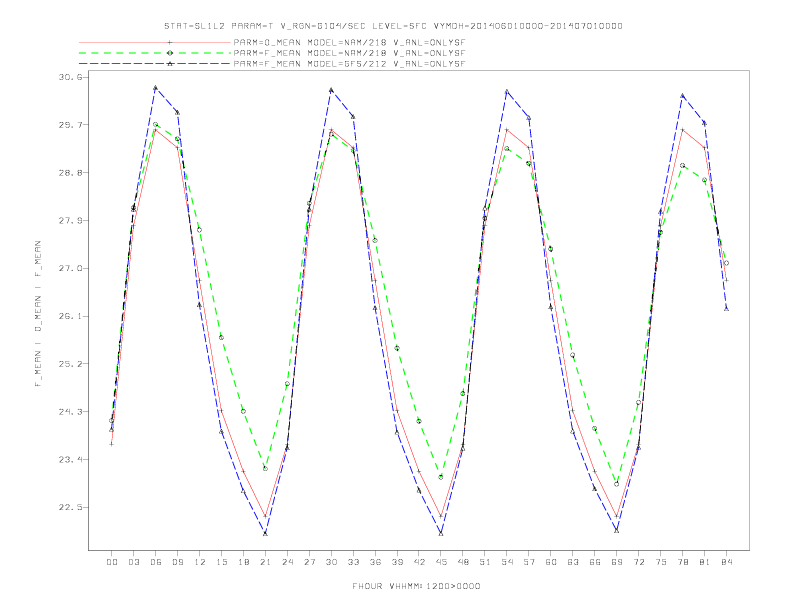Click the 39 forecast hour tick label
This screenshot has height=612, width=792.
398,562
